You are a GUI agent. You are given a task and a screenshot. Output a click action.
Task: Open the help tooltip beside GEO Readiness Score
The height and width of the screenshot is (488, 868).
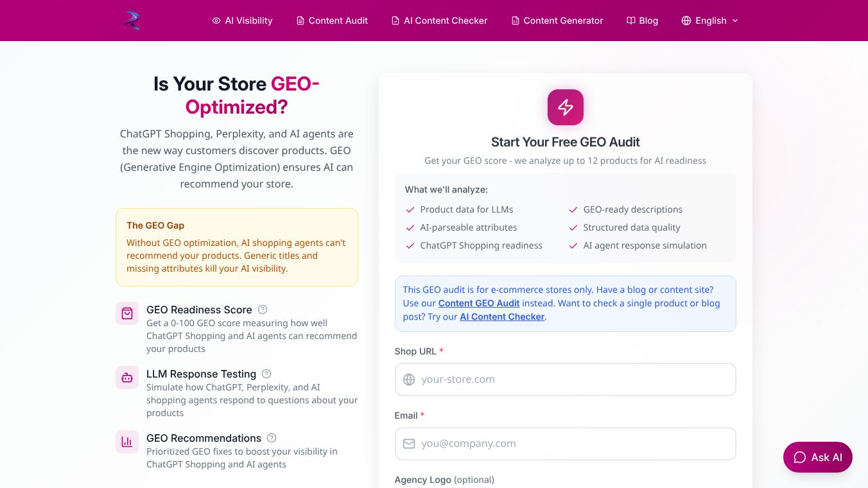coord(263,309)
